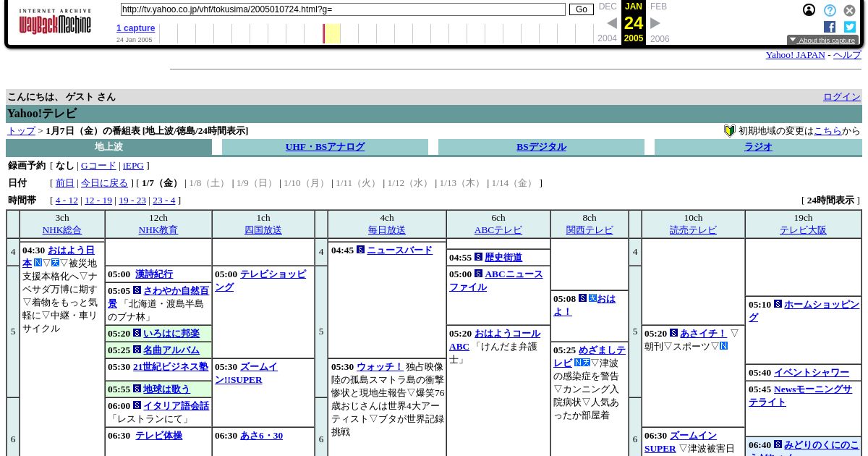Select the highlighted capture on the timeline
Viewport: 868px width, 456px height.
[332, 33]
